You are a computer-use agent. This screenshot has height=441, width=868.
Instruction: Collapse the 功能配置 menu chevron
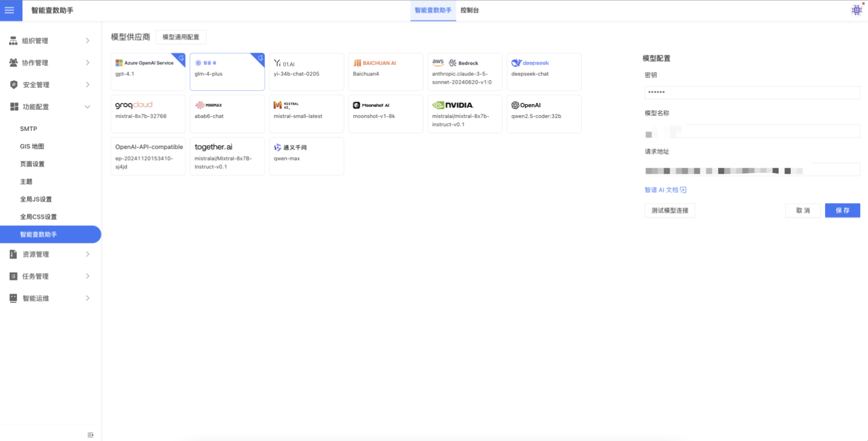click(87, 107)
